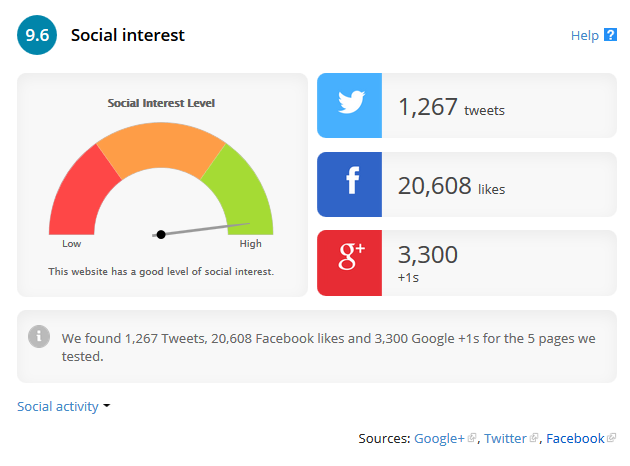
Task: Expand the Social activity section
Action: click(58, 406)
